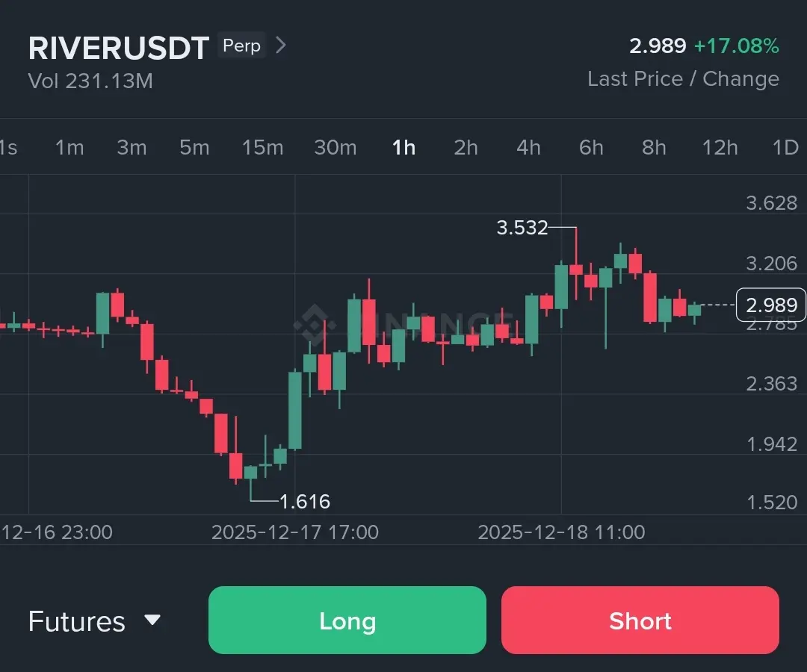The height and width of the screenshot is (672, 807).
Task: Tap the 2.363 price axis label
Action: 771,384
